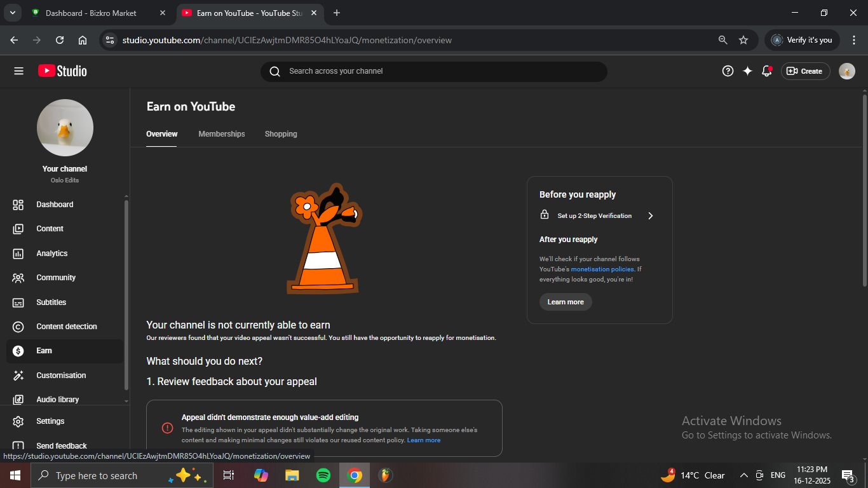Image resolution: width=868 pixels, height=488 pixels.
Task: Open Content detection in sidebar
Action: (66, 327)
